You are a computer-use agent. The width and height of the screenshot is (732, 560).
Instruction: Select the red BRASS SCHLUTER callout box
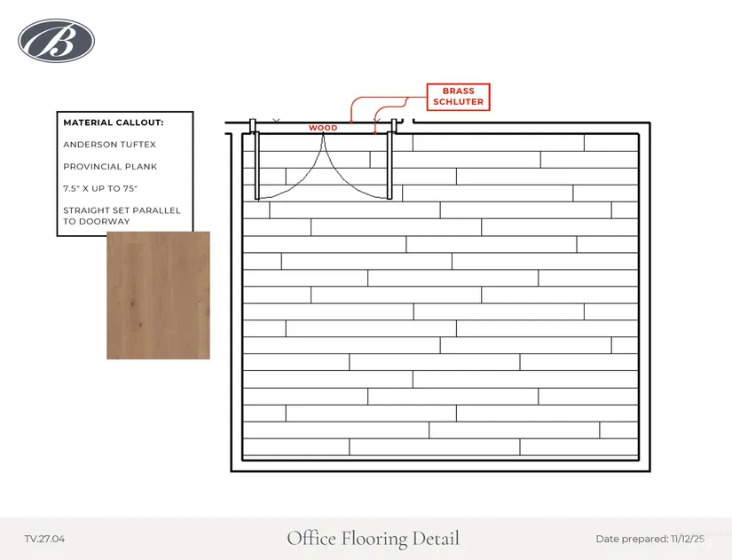458,97
